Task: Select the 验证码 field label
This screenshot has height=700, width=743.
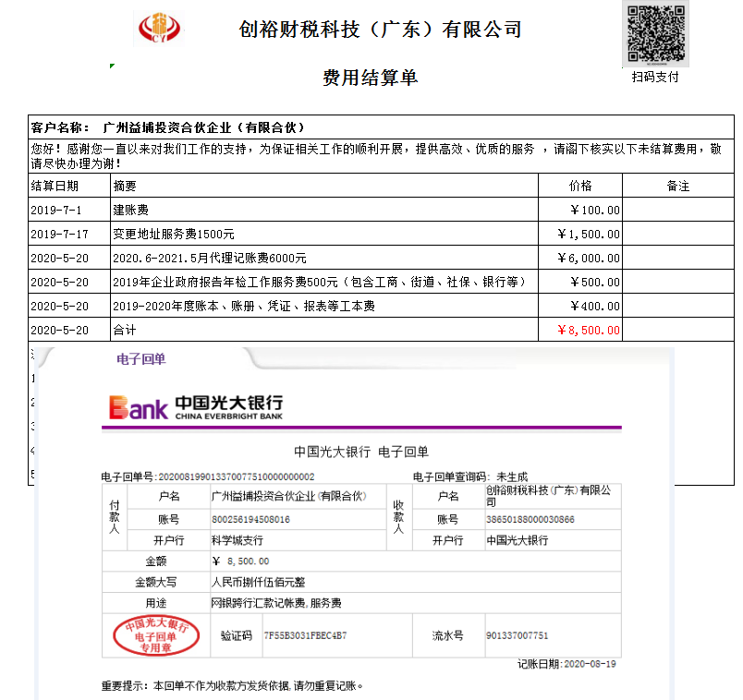Action: tap(237, 635)
